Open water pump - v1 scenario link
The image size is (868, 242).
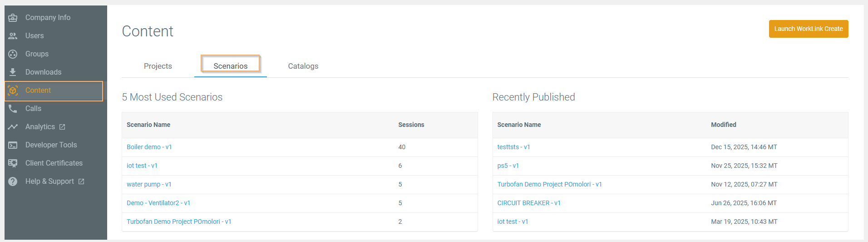pyautogui.click(x=148, y=184)
